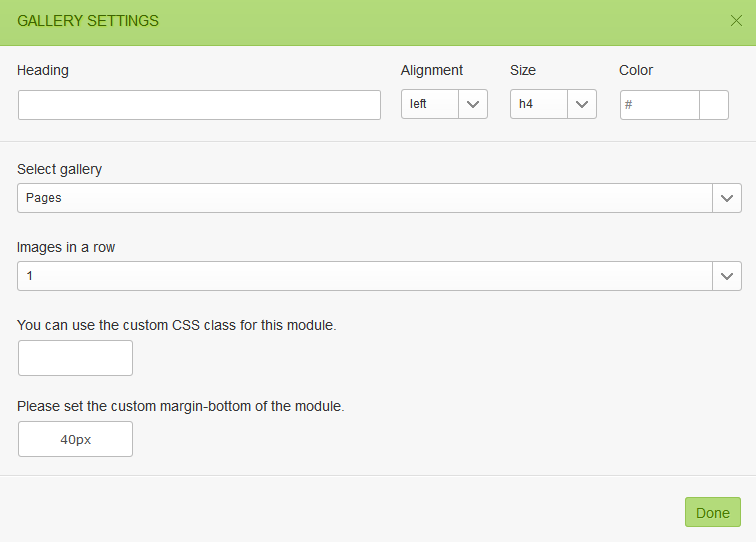Image resolution: width=756 pixels, height=542 pixels.
Task: Click the GALLERY SETTINGS title text
Action: pos(88,21)
